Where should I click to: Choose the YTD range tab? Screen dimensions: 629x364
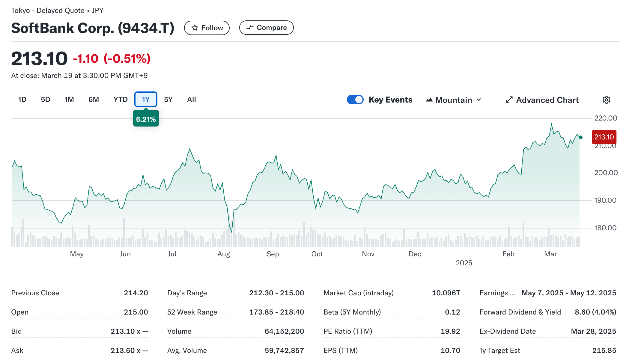point(121,100)
